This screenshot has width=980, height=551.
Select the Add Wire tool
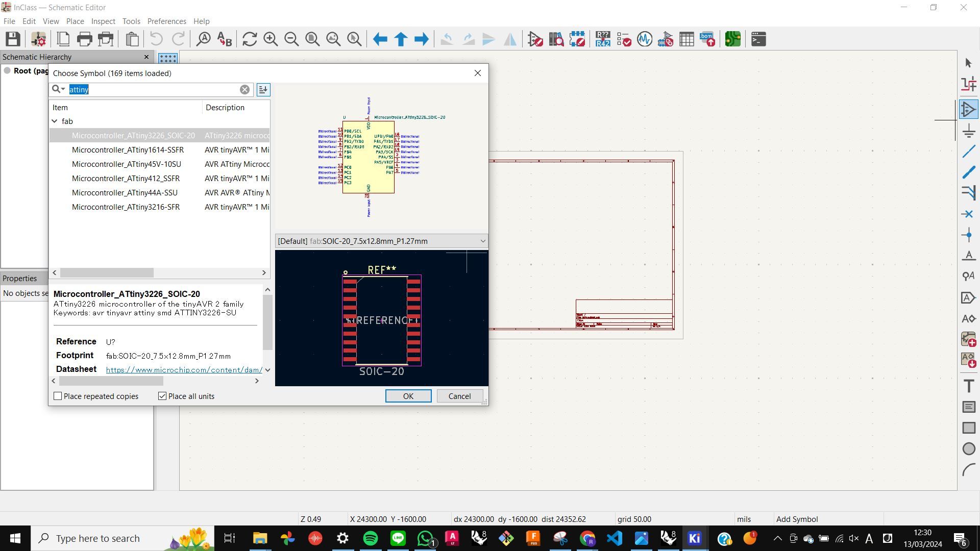pyautogui.click(x=969, y=152)
